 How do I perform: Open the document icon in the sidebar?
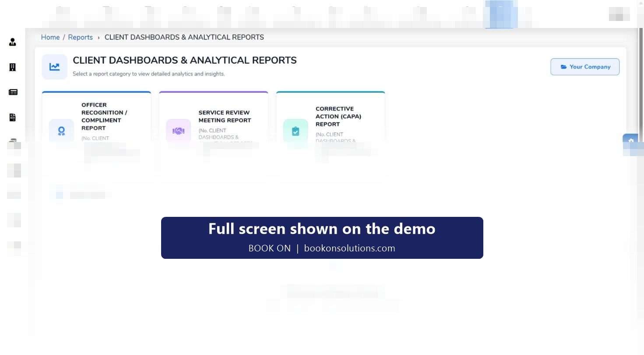(x=13, y=117)
